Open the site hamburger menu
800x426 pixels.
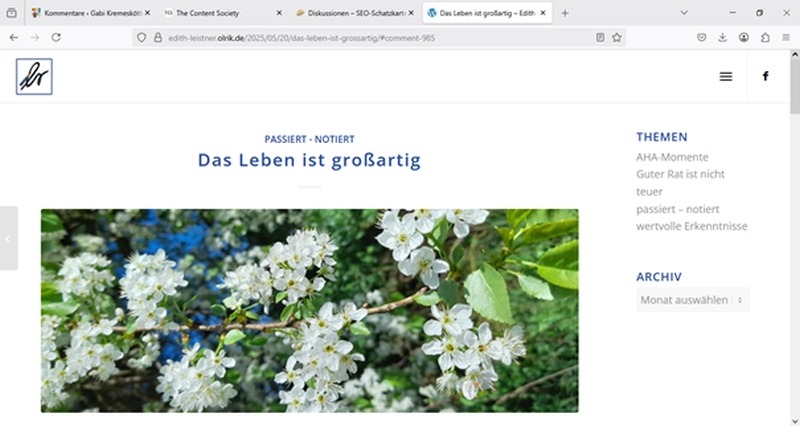(x=726, y=76)
